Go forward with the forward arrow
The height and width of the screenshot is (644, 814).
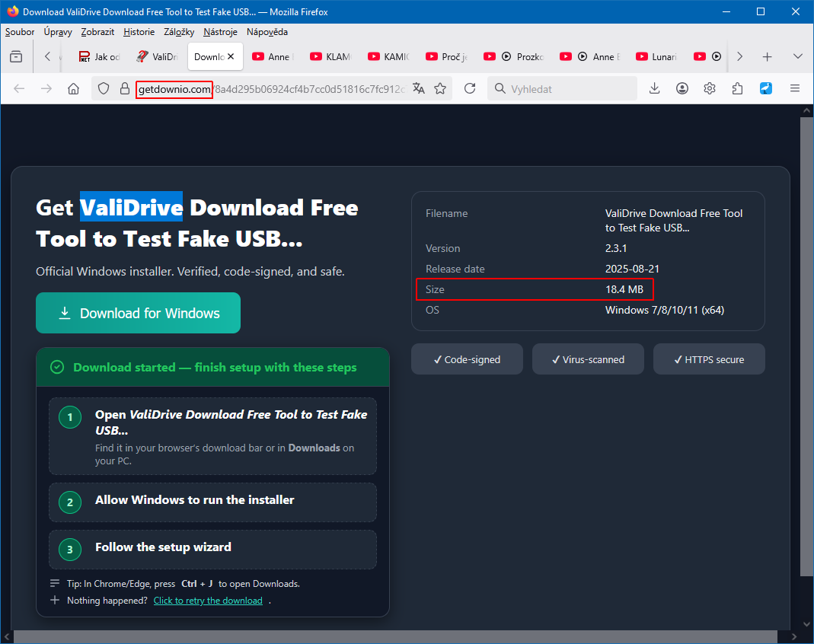pyautogui.click(x=46, y=89)
